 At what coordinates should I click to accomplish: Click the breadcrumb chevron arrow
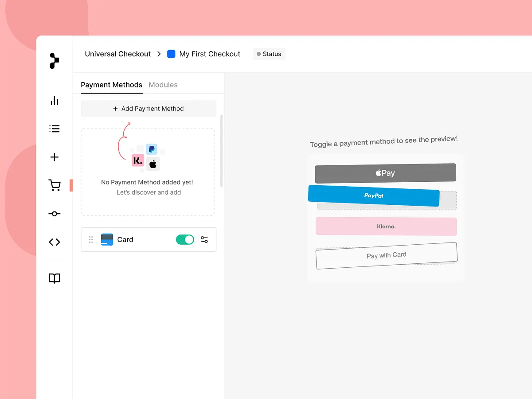point(159,54)
